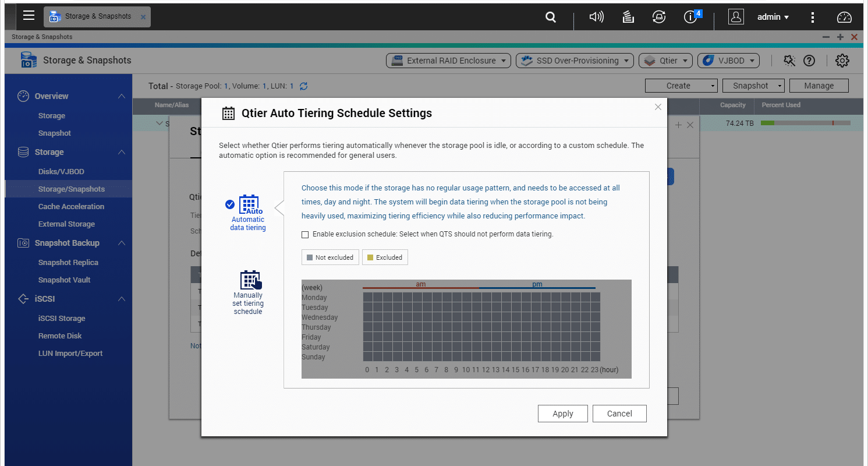
Task: Open Remote Disk in sidebar
Action: [x=60, y=336]
